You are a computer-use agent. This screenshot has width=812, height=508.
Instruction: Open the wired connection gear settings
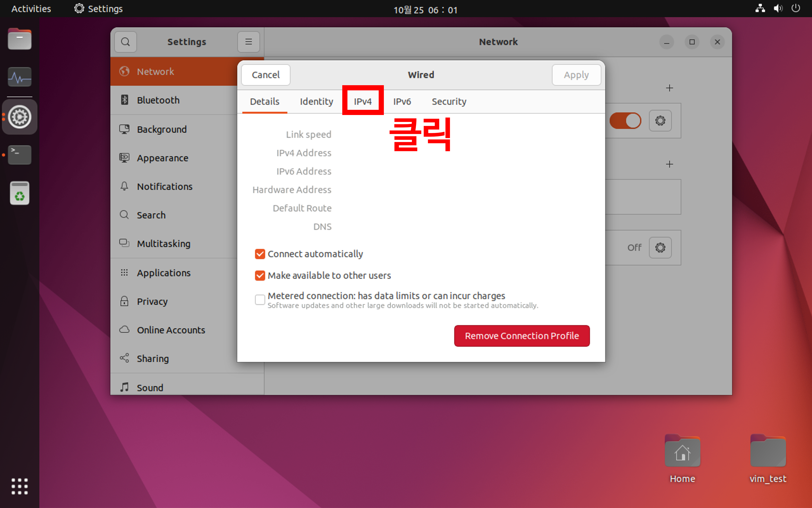660,121
